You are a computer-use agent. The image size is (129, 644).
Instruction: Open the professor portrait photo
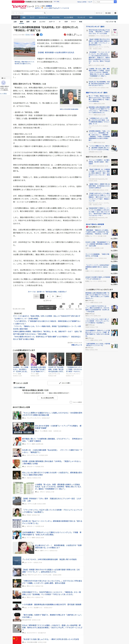70,97
